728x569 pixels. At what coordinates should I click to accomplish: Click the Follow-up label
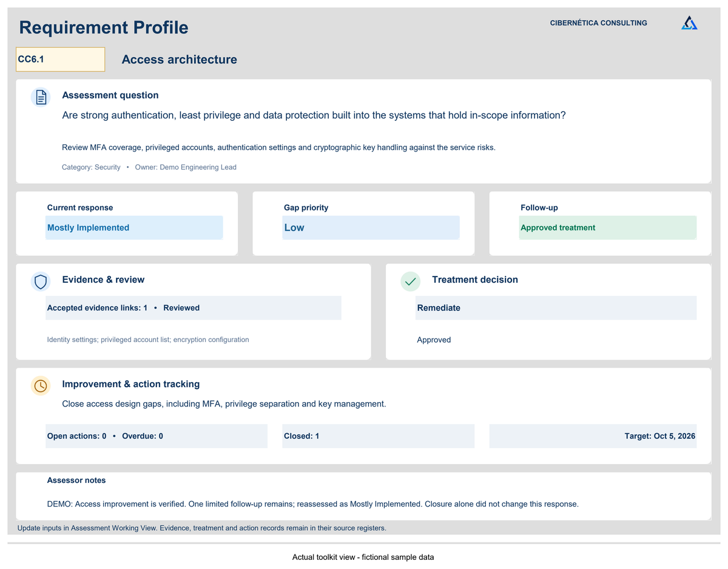coord(539,207)
